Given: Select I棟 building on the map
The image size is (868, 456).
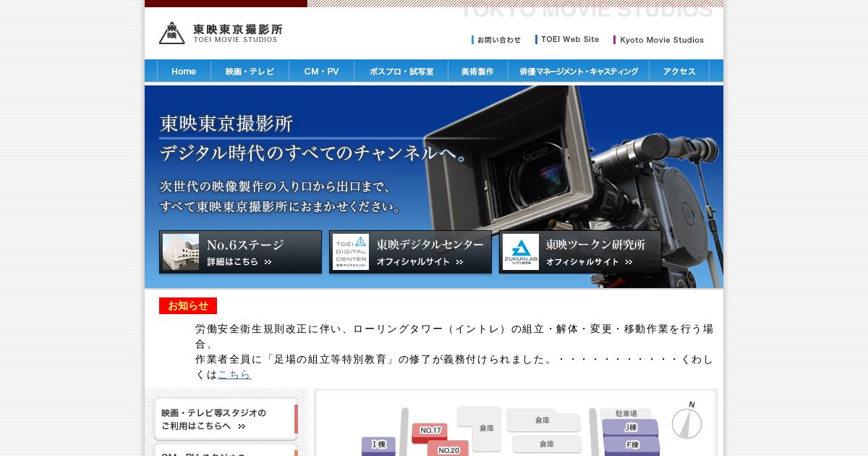Looking at the screenshot, I should coord(378,446).
